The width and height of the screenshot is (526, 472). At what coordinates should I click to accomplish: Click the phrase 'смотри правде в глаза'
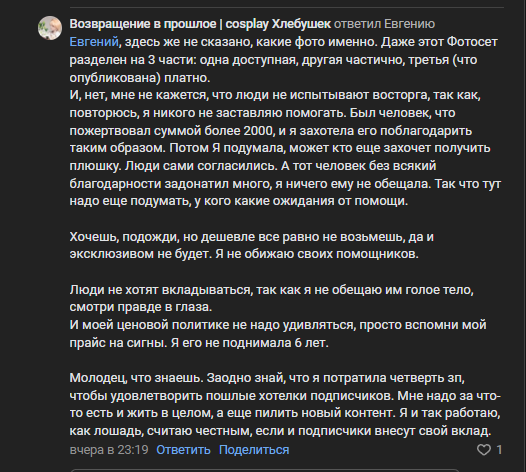coord(141,307)
